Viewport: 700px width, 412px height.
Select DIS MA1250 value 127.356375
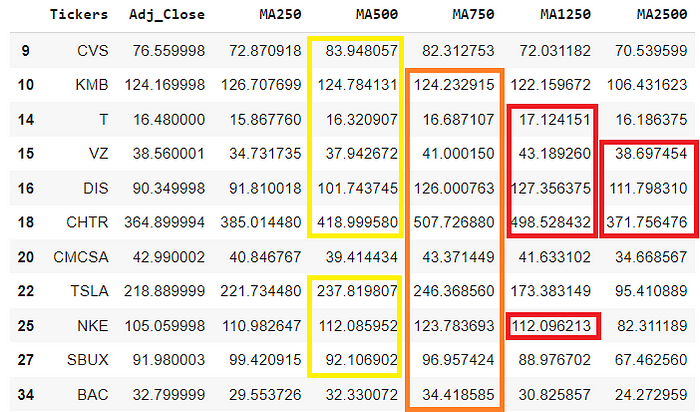550,188
